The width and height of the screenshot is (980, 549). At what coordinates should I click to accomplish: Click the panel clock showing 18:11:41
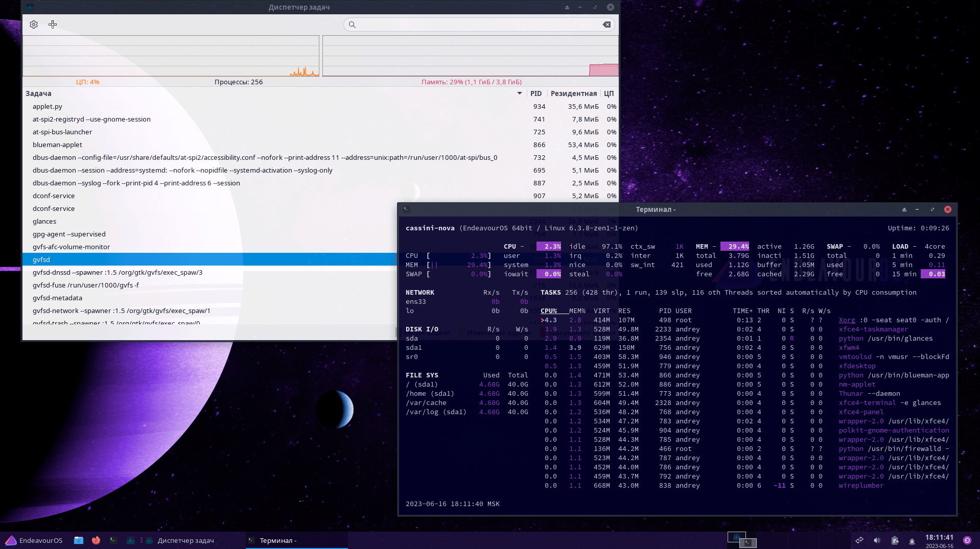click(939, 537)
